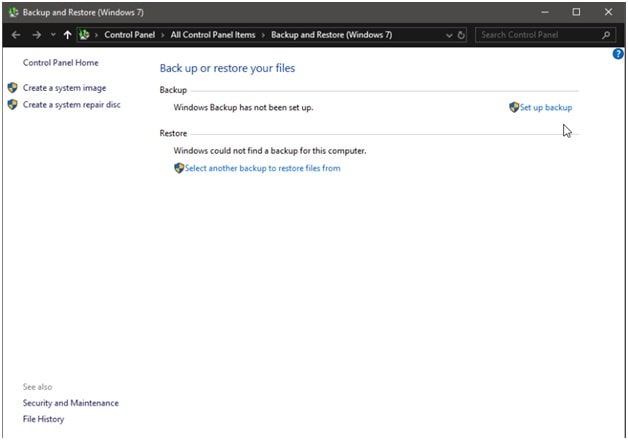Click Create a system repair disc link

pyautogui.click(x=71, y=104)
